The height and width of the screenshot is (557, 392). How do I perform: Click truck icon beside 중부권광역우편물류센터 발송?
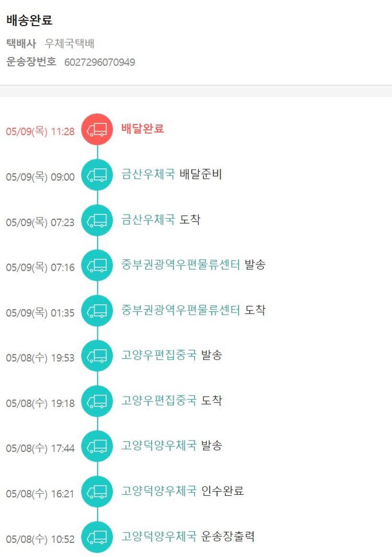point(97,265)
